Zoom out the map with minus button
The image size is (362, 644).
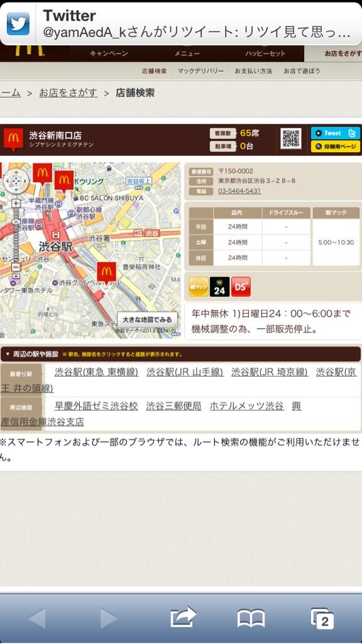click(x=16, y=267)
